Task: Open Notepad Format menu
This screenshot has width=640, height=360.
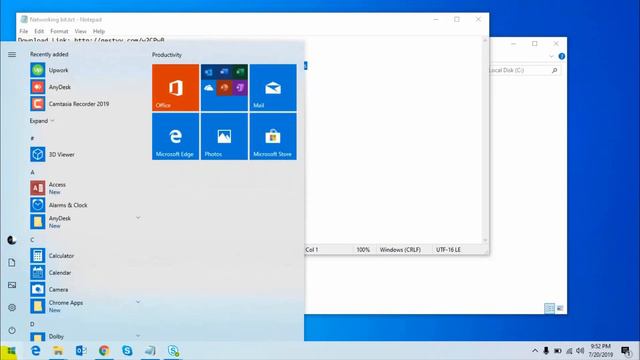Action: pos(59,31)
